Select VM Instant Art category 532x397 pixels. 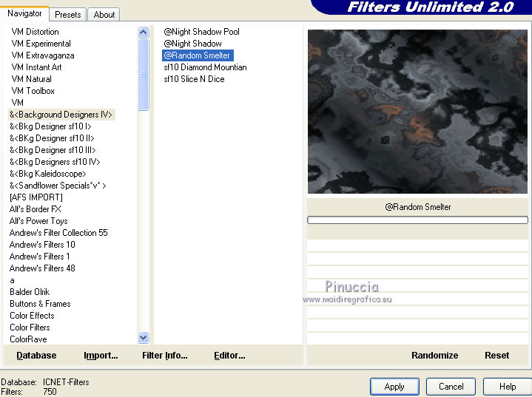coord(37,67)
